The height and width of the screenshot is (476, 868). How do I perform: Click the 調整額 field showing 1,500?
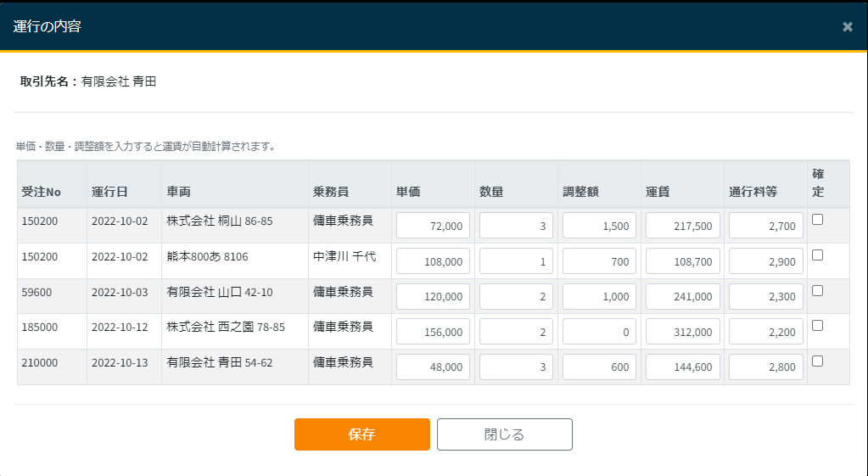tap(599, 226)
